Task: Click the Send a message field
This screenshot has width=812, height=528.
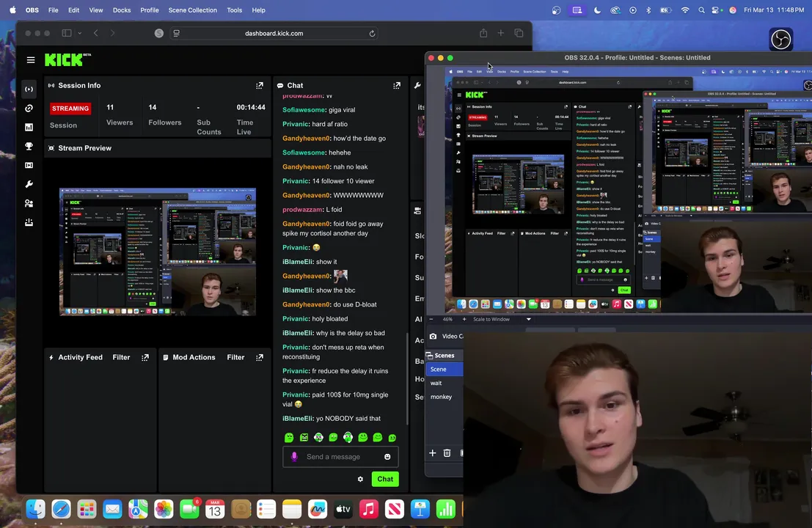Action: point(340,457)
